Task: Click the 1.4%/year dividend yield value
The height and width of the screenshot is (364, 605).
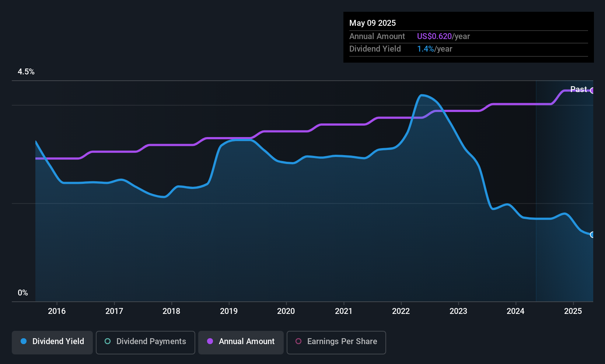Action: (434, 49)
